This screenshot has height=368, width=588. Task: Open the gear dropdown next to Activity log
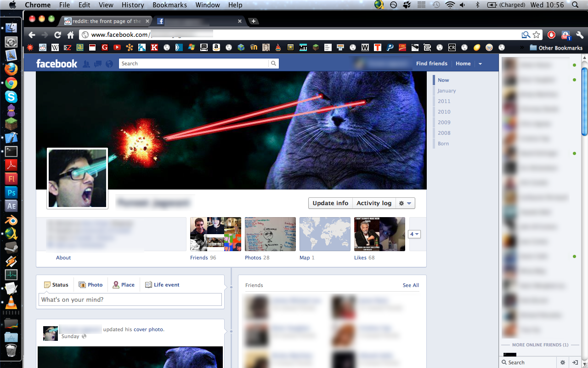click(405, 203)
